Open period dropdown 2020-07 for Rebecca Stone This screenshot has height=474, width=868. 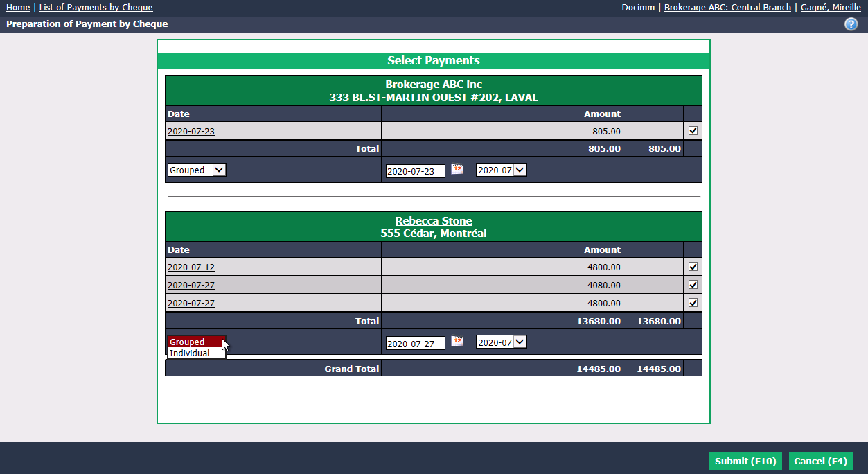point(502,342)
